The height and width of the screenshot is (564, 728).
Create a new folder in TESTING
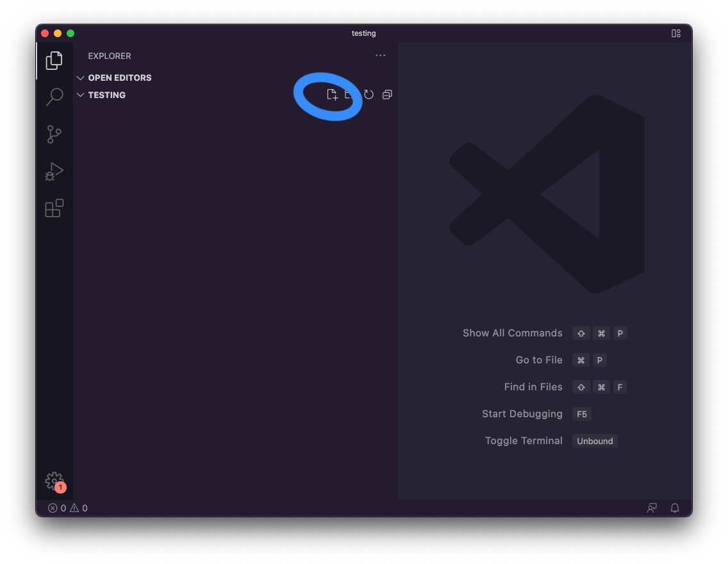(350, 95)
